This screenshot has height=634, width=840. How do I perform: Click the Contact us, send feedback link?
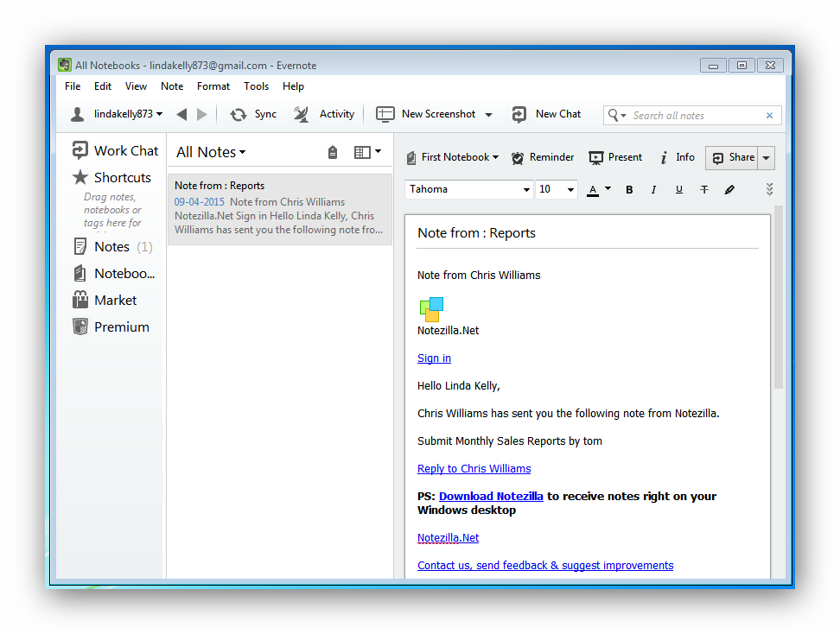coord(545,566)
